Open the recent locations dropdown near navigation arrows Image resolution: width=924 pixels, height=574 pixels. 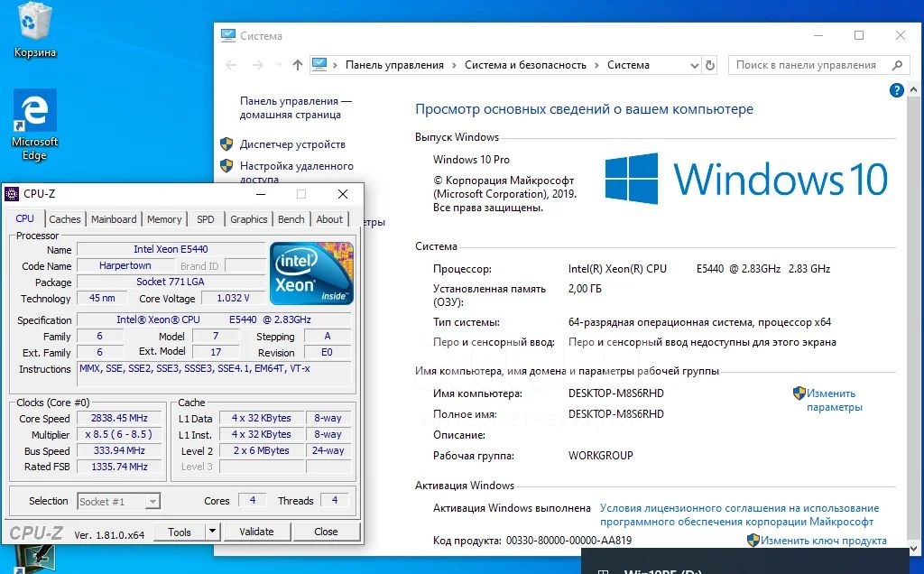(279, 65)
